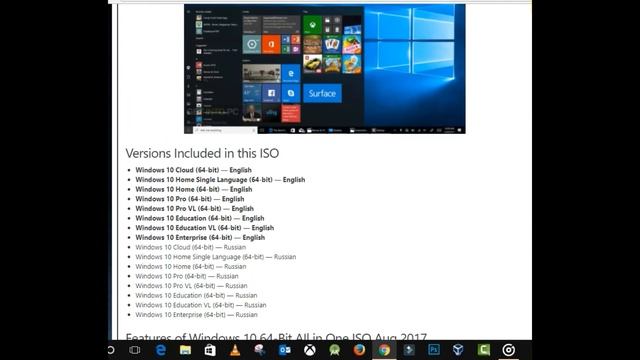Screen dimensions: 640x360
Task: Open the Android Studio icon in the taskbar
Action: (x=335, y=350)
